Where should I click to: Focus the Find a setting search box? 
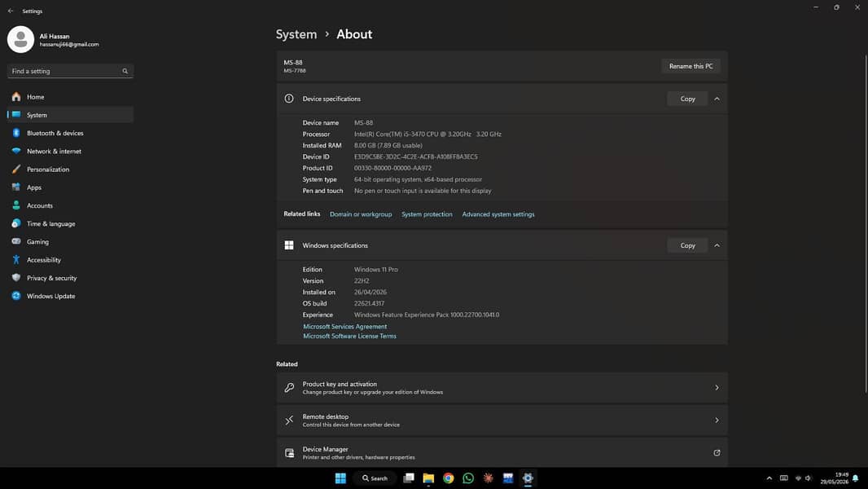[70, 71]
